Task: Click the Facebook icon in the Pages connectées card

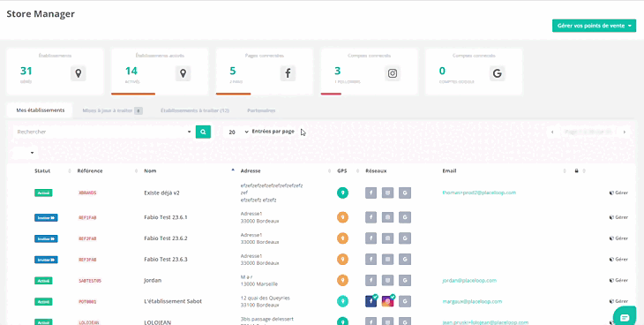Action: tap(288, 73)
